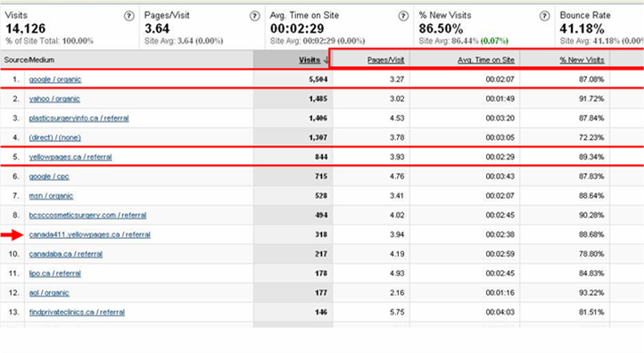The image size is (644, 353).
Task: Sort table by Visits column header
Action: pos(310,60)
